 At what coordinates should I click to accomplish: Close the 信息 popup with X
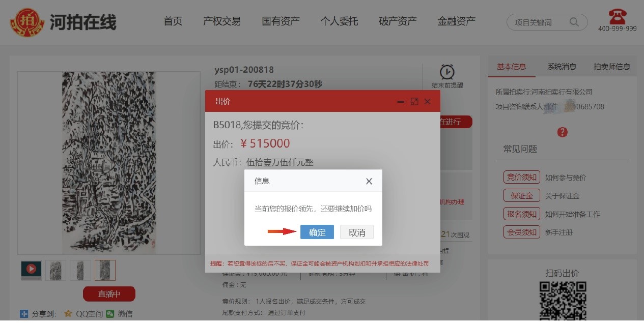click(369, 181)
